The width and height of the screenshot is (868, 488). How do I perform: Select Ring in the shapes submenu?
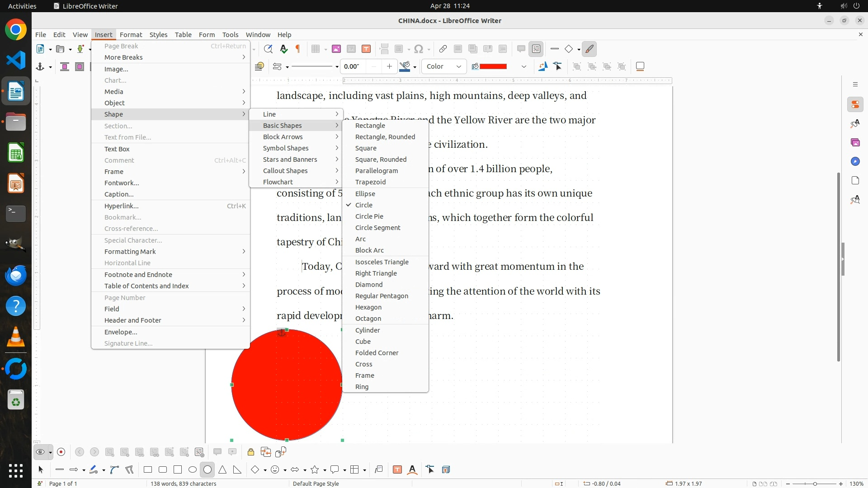click(x=362, y=387)
